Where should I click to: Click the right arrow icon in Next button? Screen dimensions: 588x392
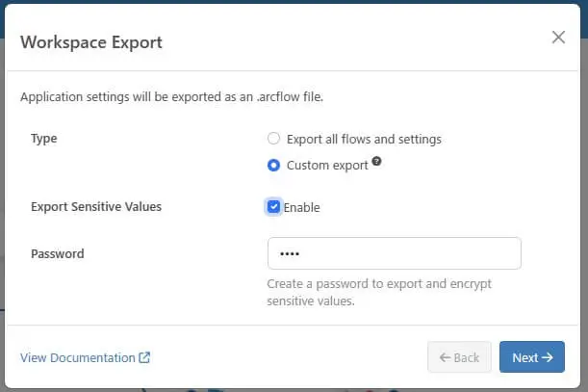548,357
